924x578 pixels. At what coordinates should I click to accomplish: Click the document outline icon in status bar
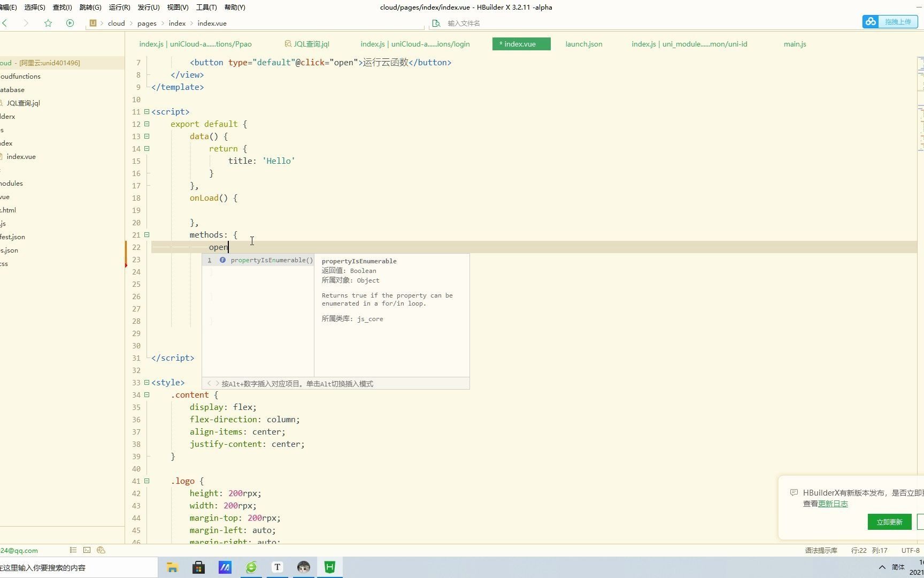73,550
